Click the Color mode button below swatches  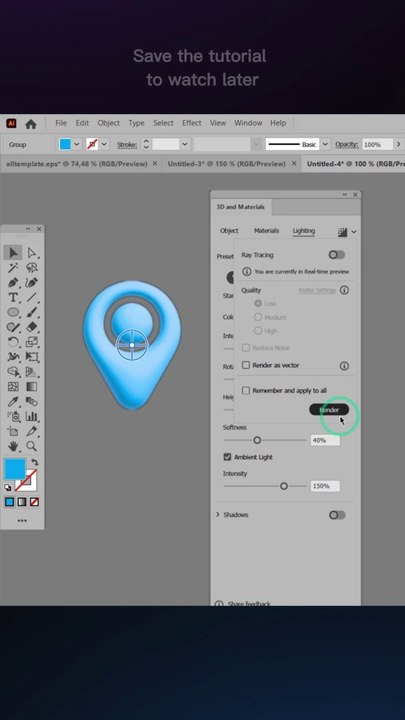point(10,502)
